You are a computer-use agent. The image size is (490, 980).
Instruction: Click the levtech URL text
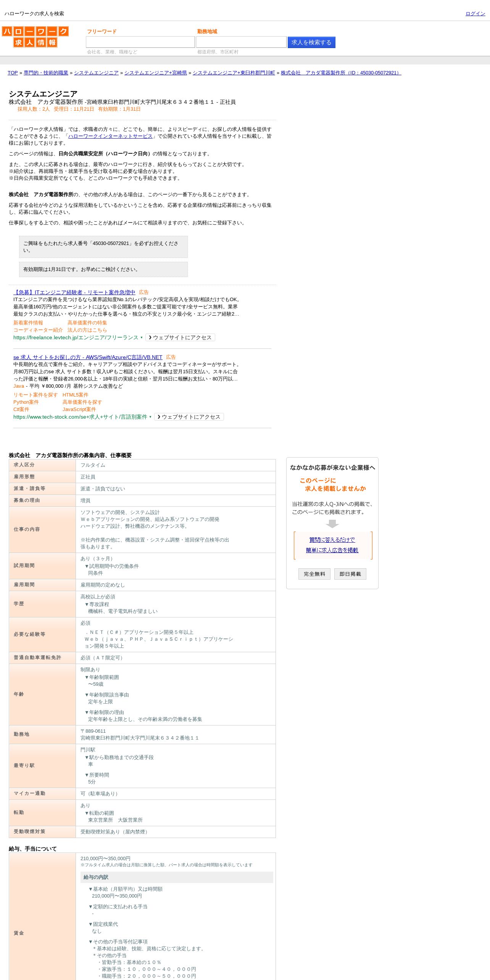[x=76, y=338]
